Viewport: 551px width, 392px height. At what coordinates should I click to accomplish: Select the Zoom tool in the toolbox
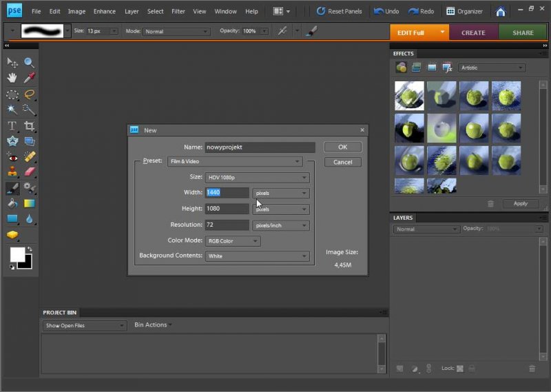pyautogui.click(x=29, y=63)
